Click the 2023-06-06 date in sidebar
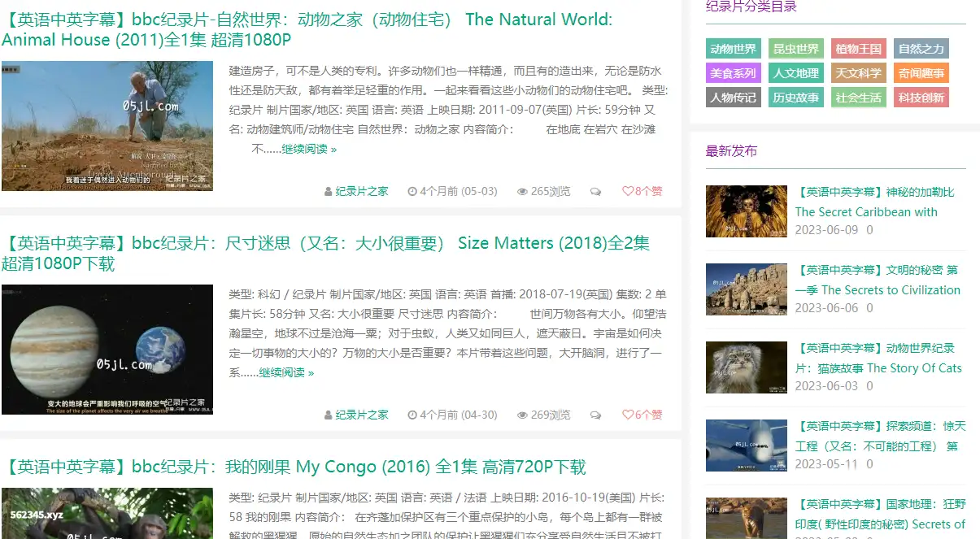 coord(826,308)
